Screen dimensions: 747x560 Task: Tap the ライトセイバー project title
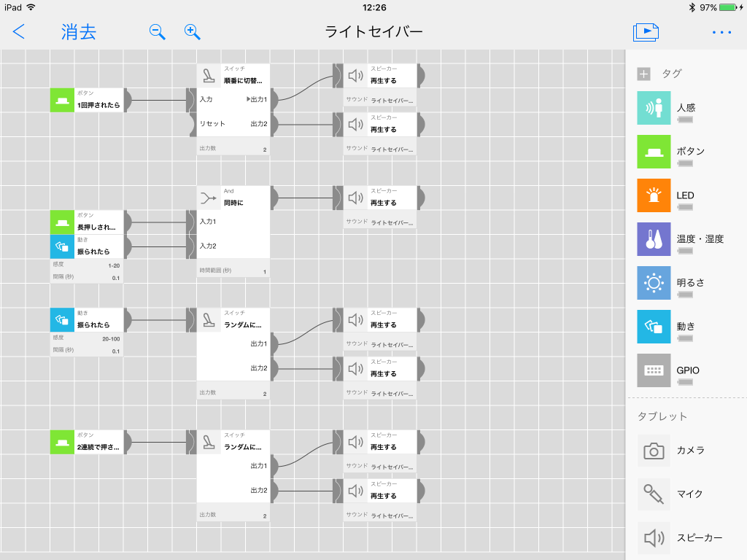(374, 32)
